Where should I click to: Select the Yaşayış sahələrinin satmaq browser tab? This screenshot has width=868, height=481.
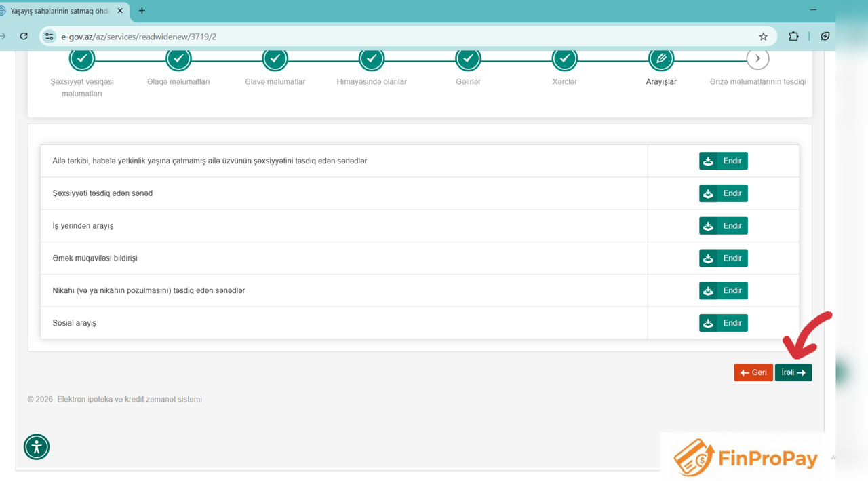click(x=60, y=11)
